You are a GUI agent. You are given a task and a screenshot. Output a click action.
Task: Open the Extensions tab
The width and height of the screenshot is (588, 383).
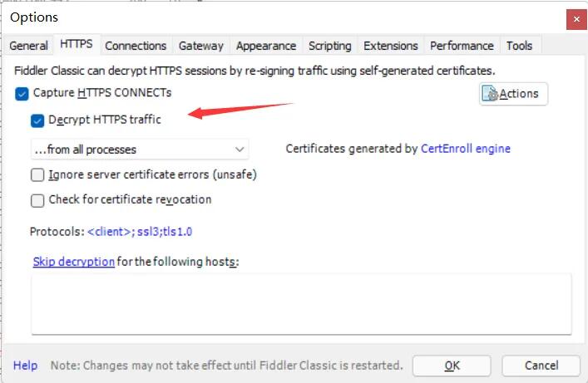point(390,46)
